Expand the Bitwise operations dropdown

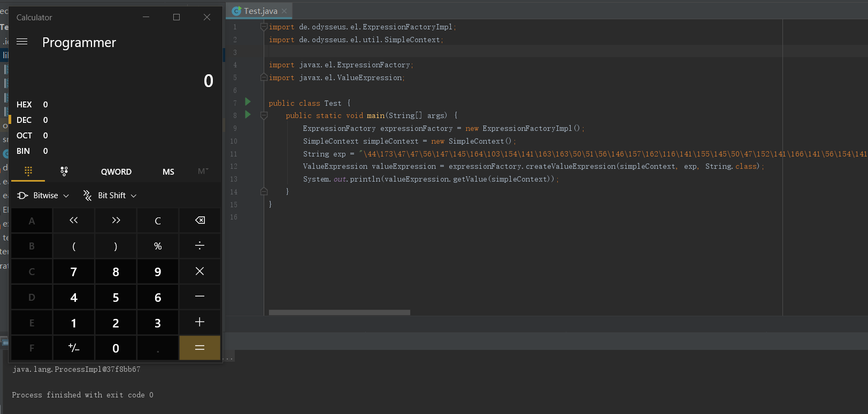click(43, 196)
